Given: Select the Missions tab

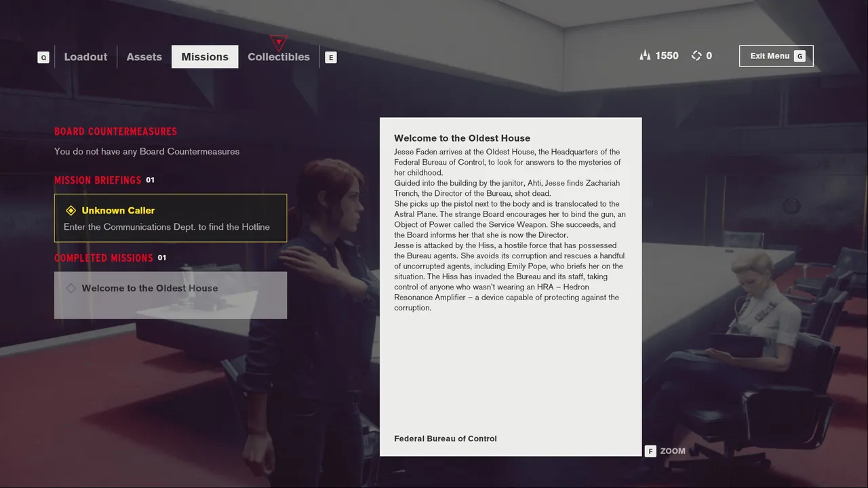Looking at the screenshot, I should 205,57.
